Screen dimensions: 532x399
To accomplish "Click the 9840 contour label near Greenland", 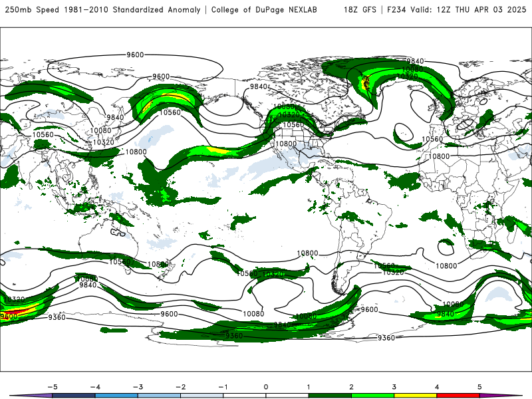I will pyautogui.click(x=415, y=61).
